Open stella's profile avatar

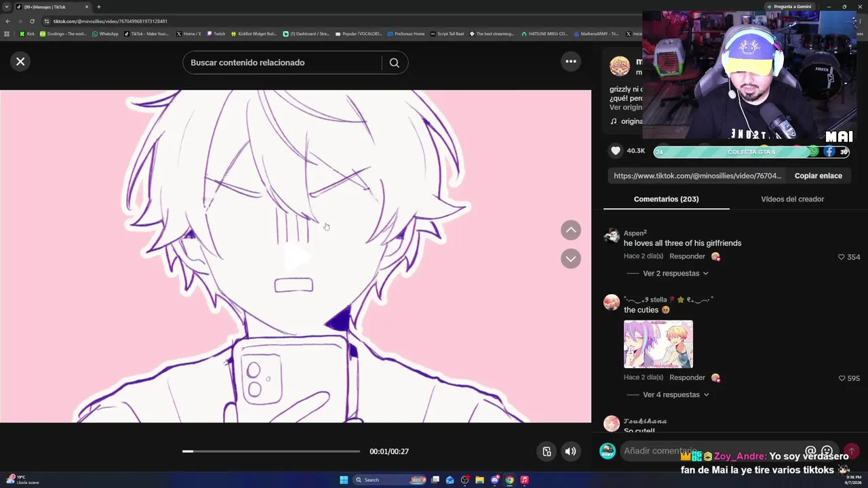612,302
